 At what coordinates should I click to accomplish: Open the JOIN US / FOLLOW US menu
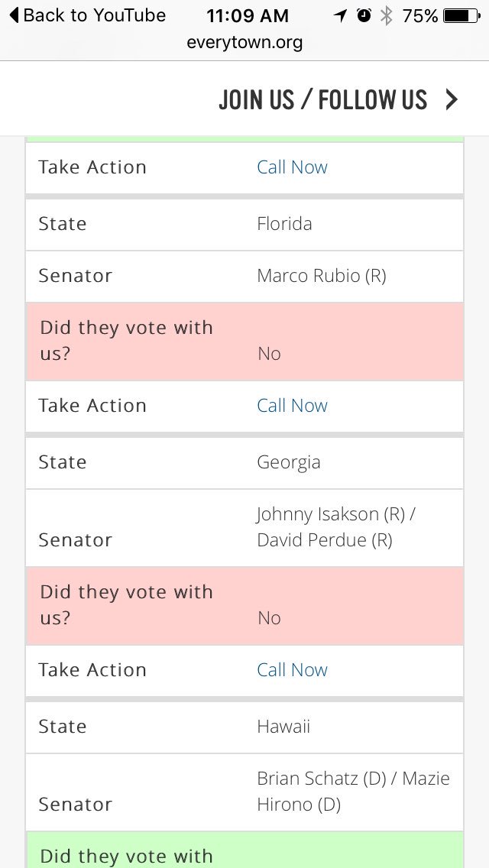pos(323,99)
